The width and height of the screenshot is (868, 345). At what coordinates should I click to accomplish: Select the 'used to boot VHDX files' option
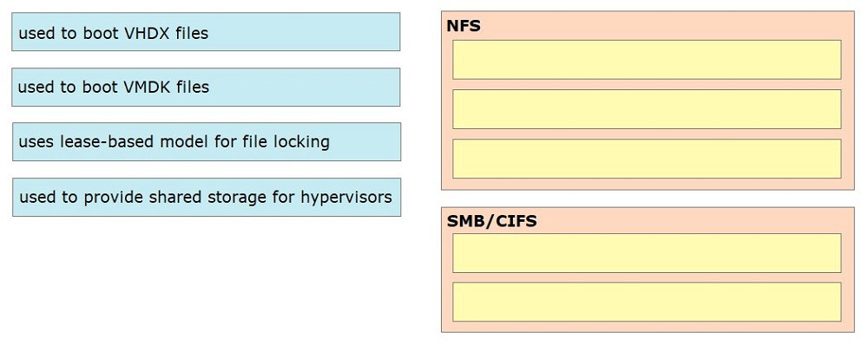tap(206, 32)
